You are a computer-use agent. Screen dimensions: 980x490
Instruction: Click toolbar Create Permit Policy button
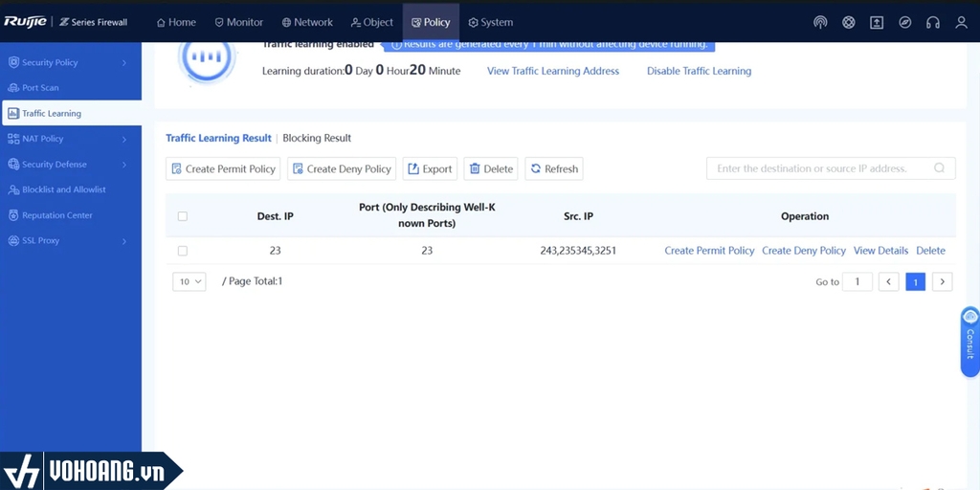point(223,168)
